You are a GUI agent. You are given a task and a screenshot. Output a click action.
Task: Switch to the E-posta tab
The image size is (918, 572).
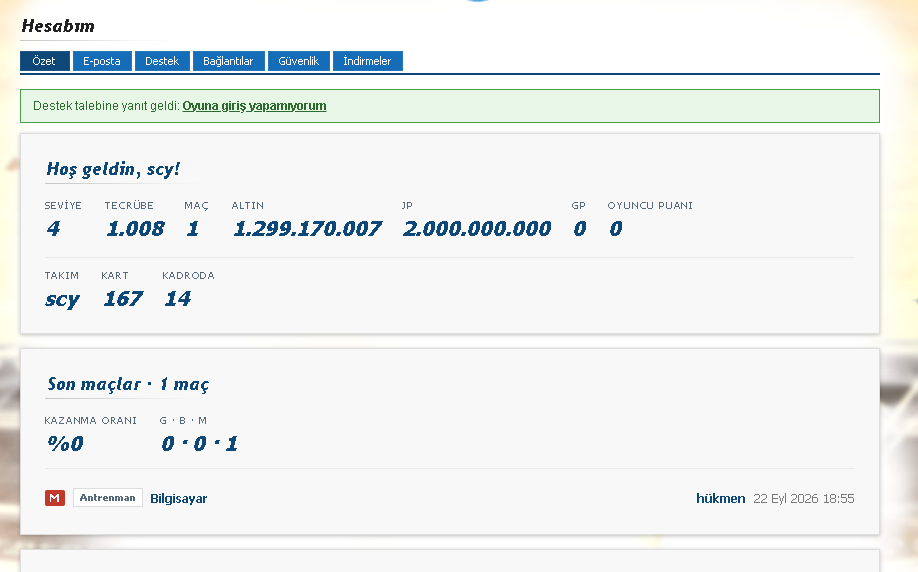[x=102, y=61]
